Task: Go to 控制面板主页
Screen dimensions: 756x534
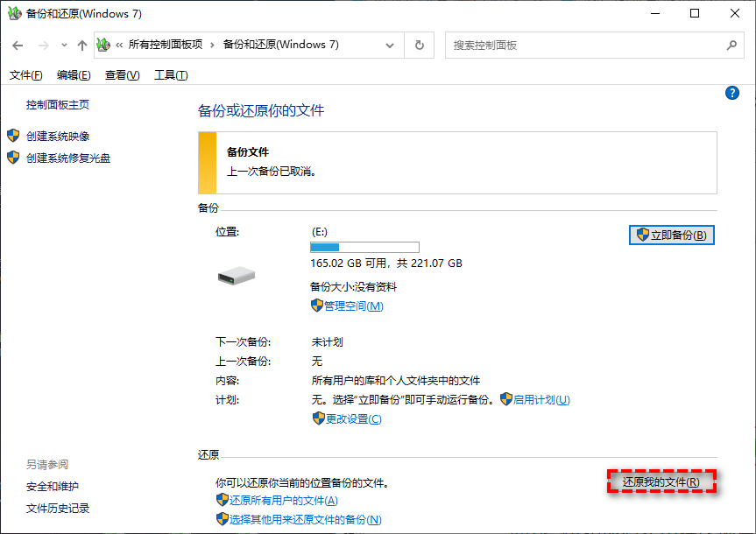Action: click(57, 104)
